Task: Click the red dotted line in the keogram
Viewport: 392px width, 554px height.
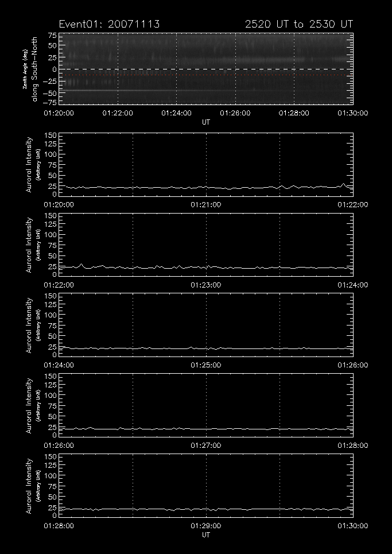Action: pyautogui.click(x=206, y=75)
